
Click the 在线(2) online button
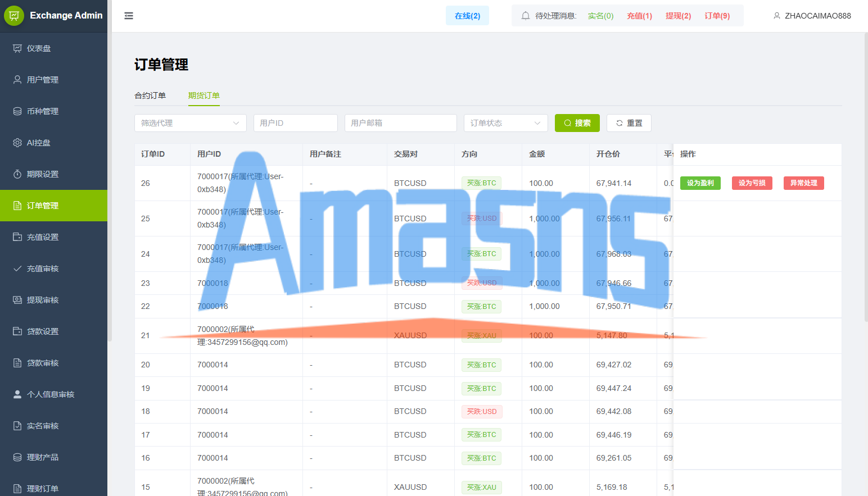pos(468,16)
